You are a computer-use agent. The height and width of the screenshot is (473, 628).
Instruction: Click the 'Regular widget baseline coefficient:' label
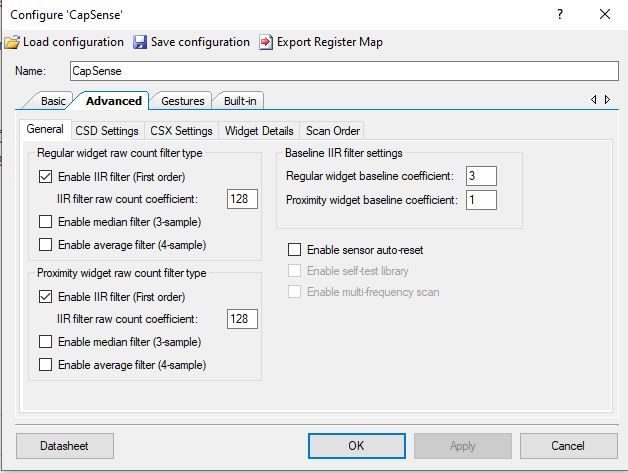tap(370, 176)
